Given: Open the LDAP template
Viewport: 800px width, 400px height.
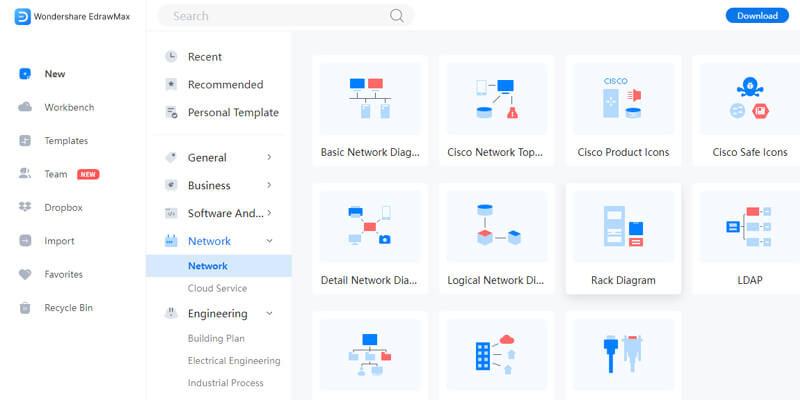Looking at the screenshot, I should coord(747,238).
